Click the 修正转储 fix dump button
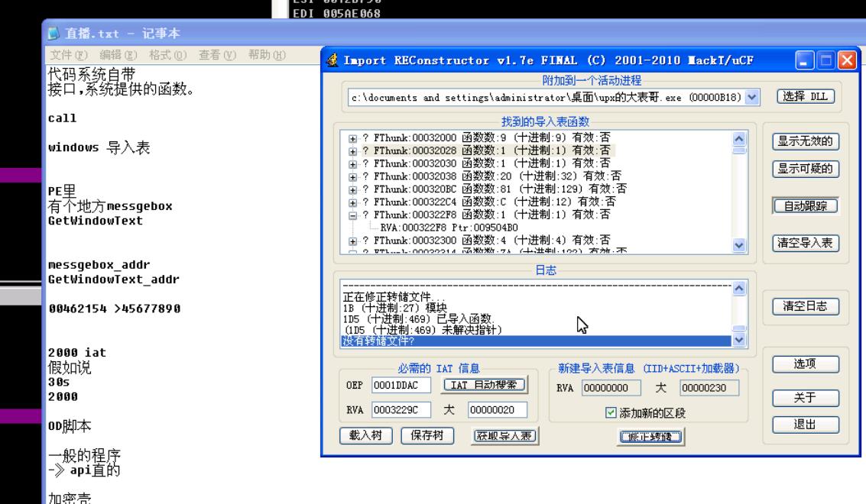 pos(650,437)
